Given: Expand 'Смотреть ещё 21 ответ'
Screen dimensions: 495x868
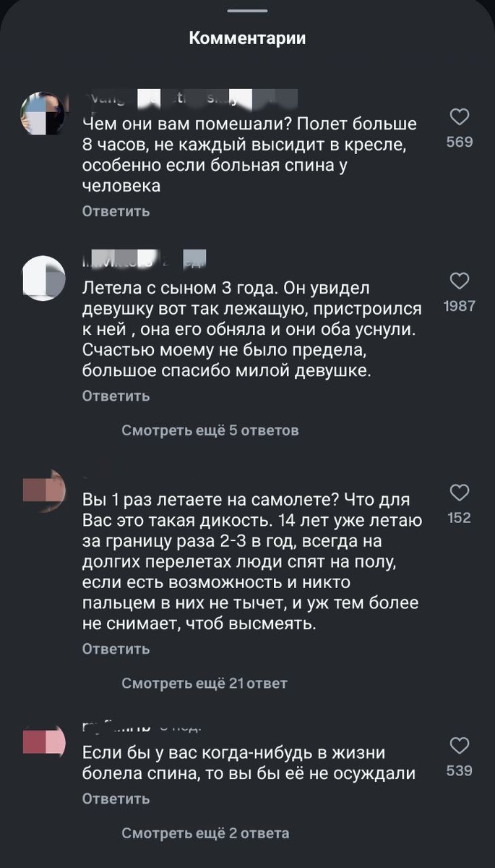Looking at the screenshot, I should pyautogui.click(x=205, y=682).
